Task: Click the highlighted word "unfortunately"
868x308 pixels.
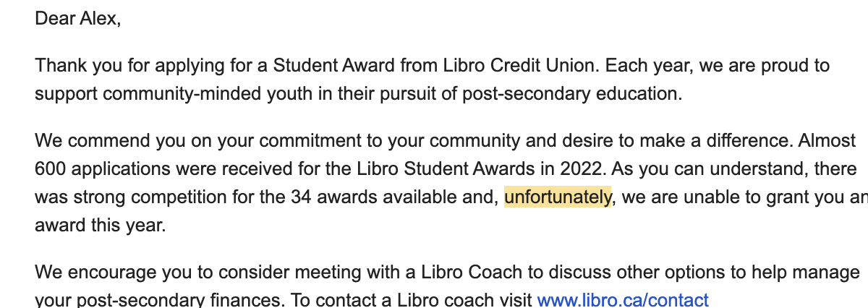Action: point(558,197)
